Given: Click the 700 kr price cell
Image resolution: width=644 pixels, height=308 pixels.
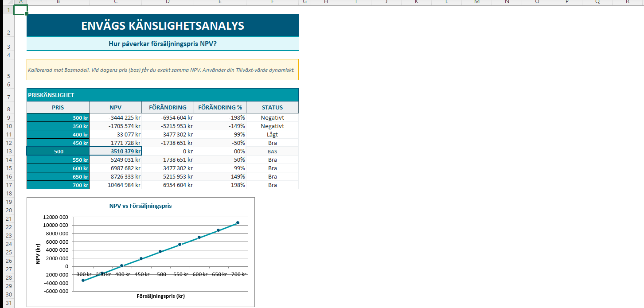Looking at the screenshot, I should (x=58, y=185).
